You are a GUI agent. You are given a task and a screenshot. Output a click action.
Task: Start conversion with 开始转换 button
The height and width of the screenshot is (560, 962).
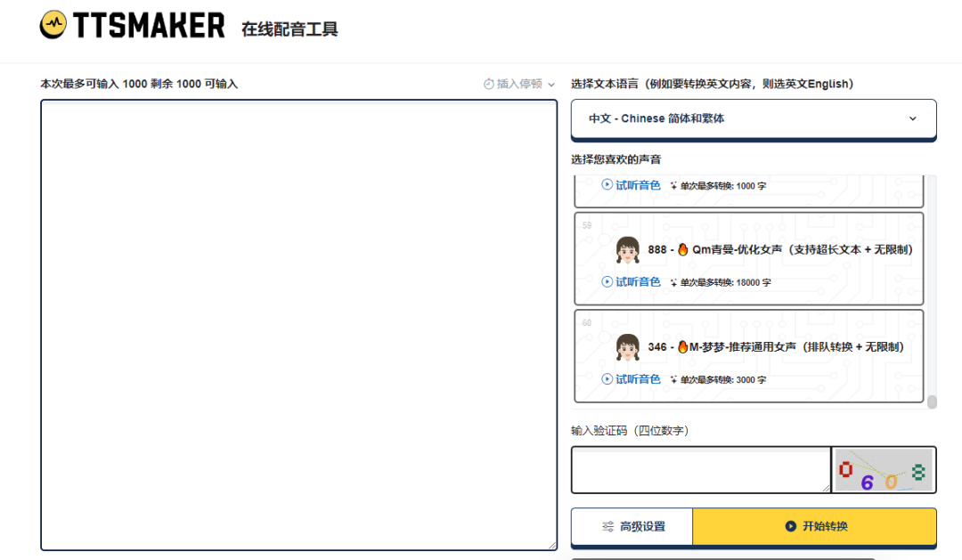tap(815, 526)
